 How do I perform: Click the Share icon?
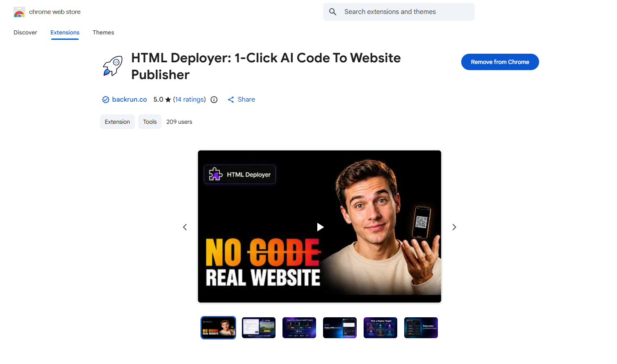pyautogui.click(x=231, y=100)
